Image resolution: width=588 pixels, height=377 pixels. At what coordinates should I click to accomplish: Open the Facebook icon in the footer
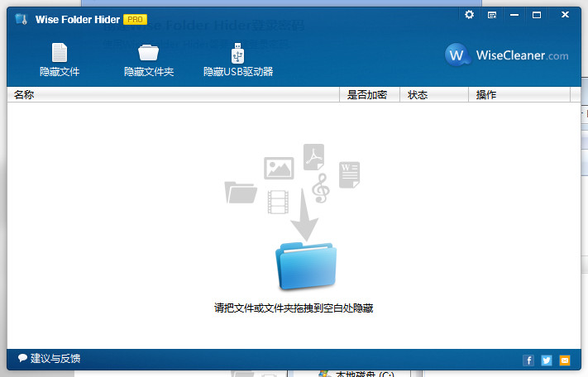point(528,360)
